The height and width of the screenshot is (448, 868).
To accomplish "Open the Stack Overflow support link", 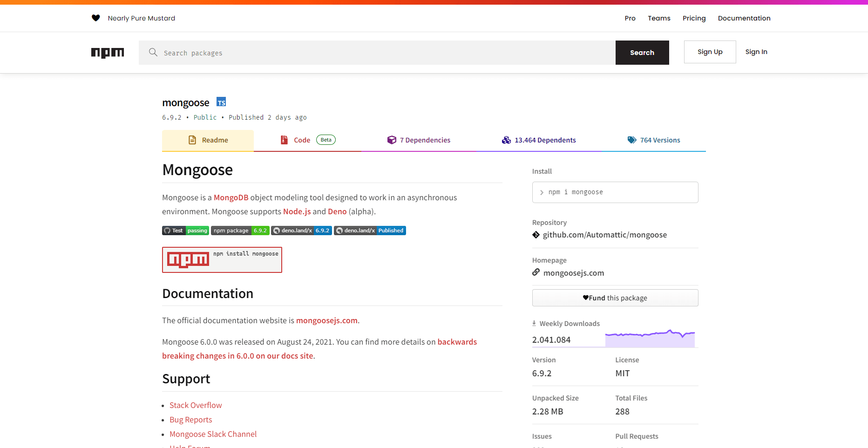I will pyautogui.click(x=196, y=405).
